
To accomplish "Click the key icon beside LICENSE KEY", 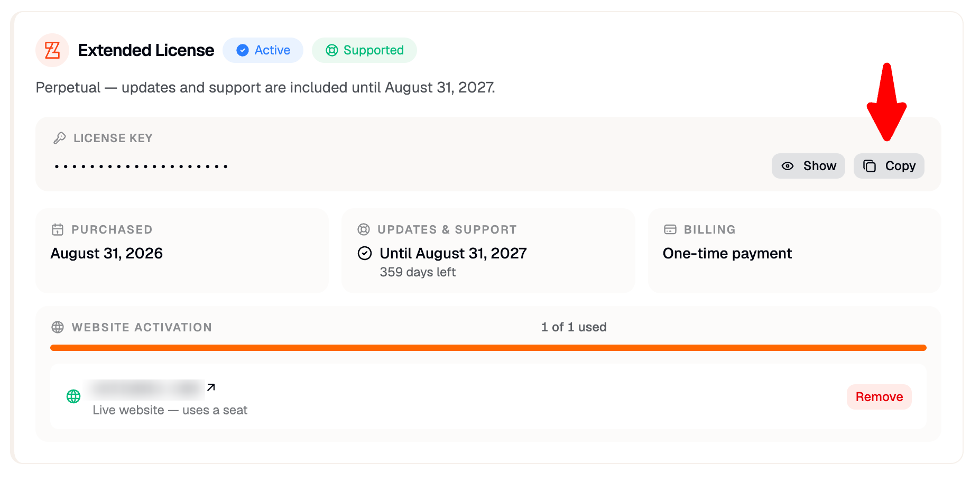I will [x=60, y=138].
